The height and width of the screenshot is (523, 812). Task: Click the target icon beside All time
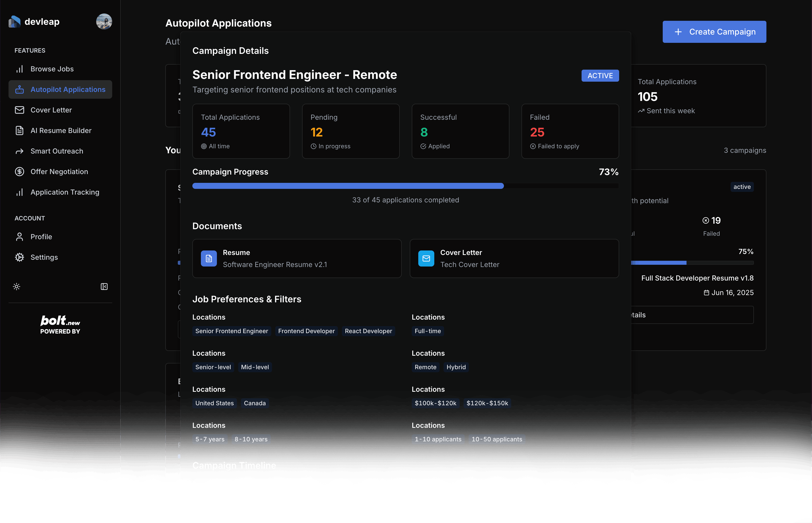coord(204,146)
